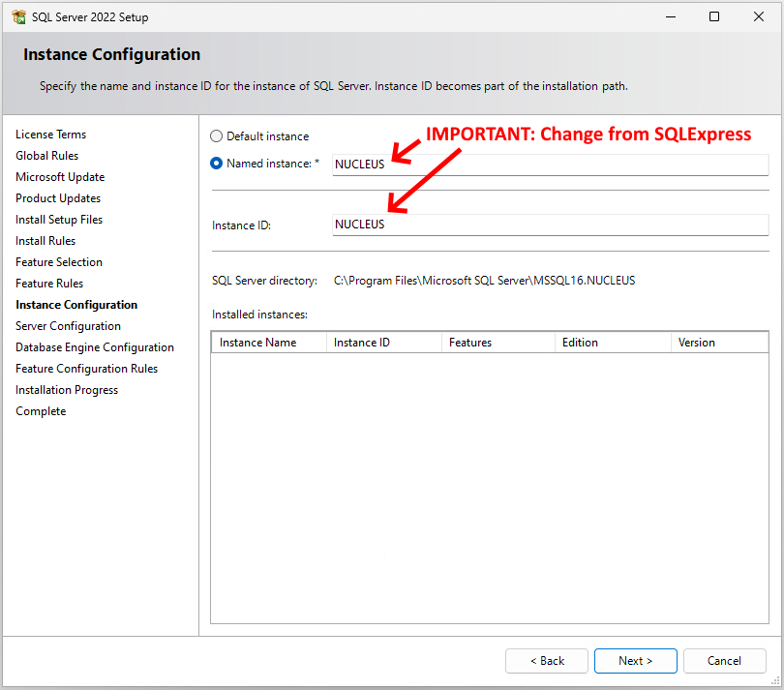The image size is (784, 690).
Task: Click the Instance ID text field
Action: pyautogui.click(x=550, y=225)
